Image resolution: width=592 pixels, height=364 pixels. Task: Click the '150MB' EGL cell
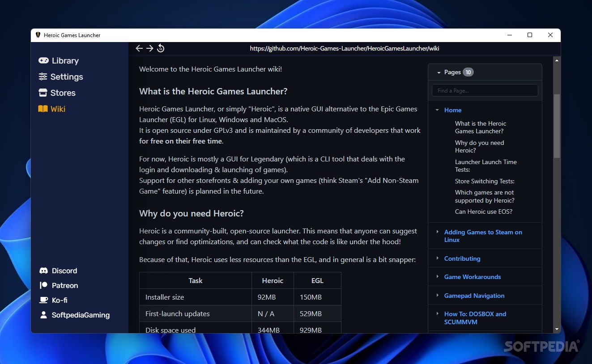point(317,297)
